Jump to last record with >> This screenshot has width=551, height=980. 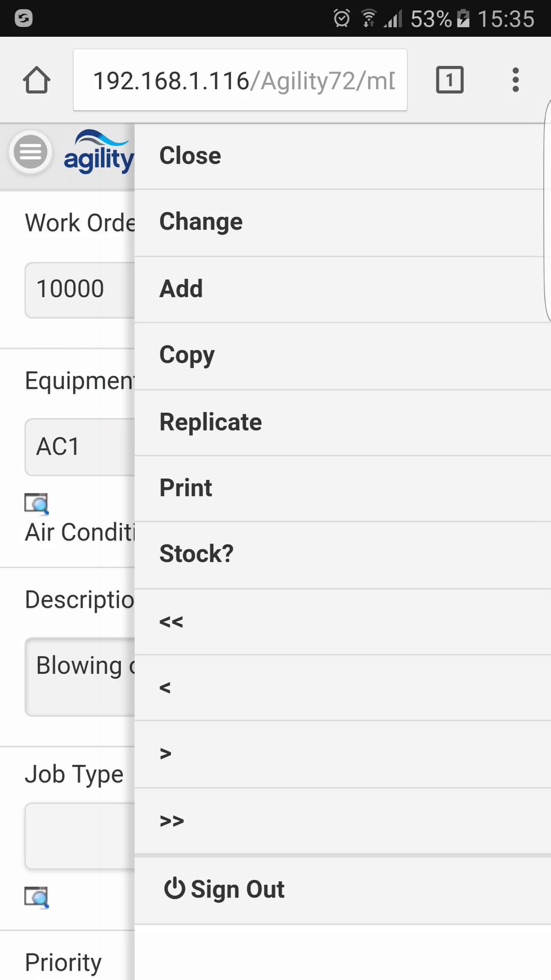pyautogui.click(x=171, y=820)
